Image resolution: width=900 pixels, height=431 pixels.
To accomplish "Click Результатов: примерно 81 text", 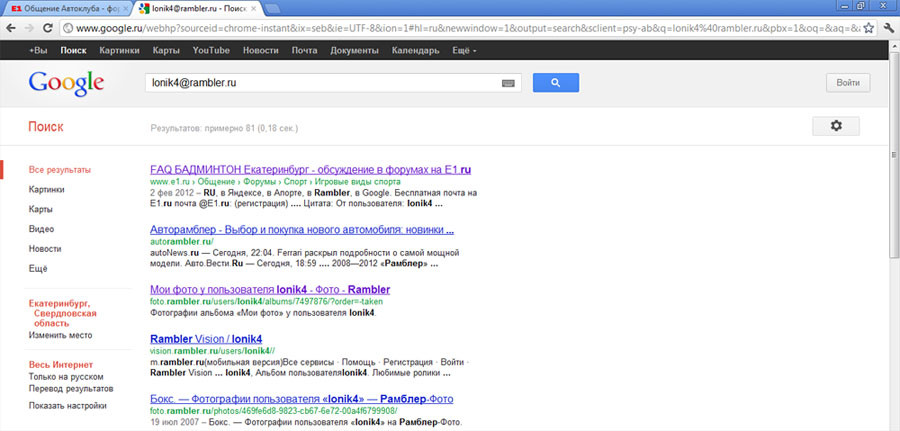I will [x=224, y=128].
